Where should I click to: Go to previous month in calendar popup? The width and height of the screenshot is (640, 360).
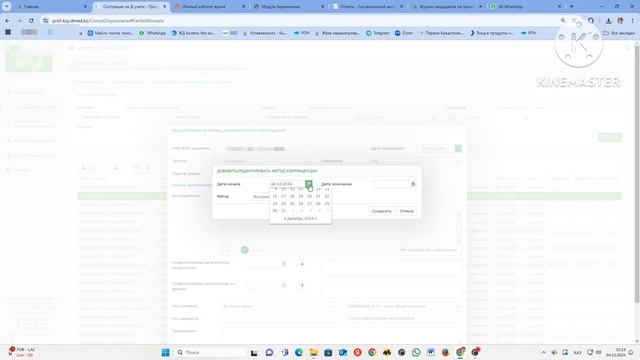tap(284, 219)
